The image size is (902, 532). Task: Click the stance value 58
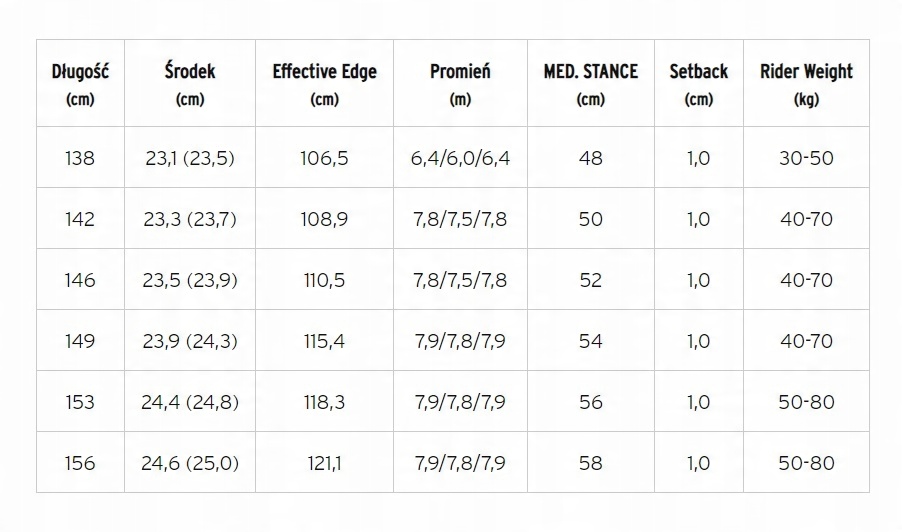tap(591, 463)
